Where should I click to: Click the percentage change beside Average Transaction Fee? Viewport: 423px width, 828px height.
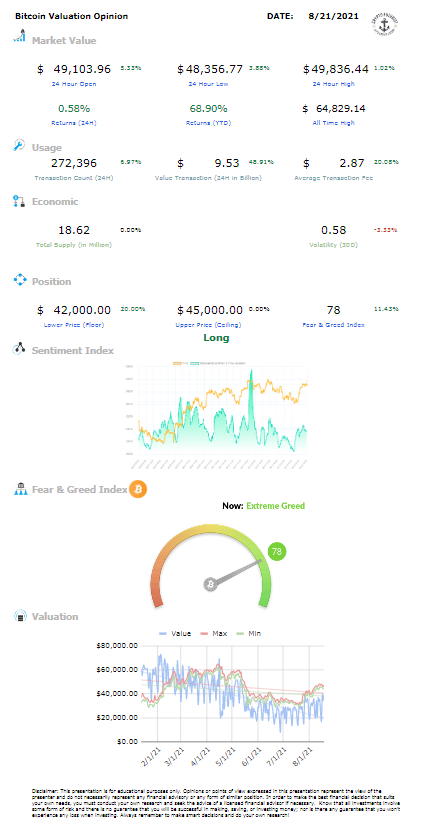(x=388, y=162)
